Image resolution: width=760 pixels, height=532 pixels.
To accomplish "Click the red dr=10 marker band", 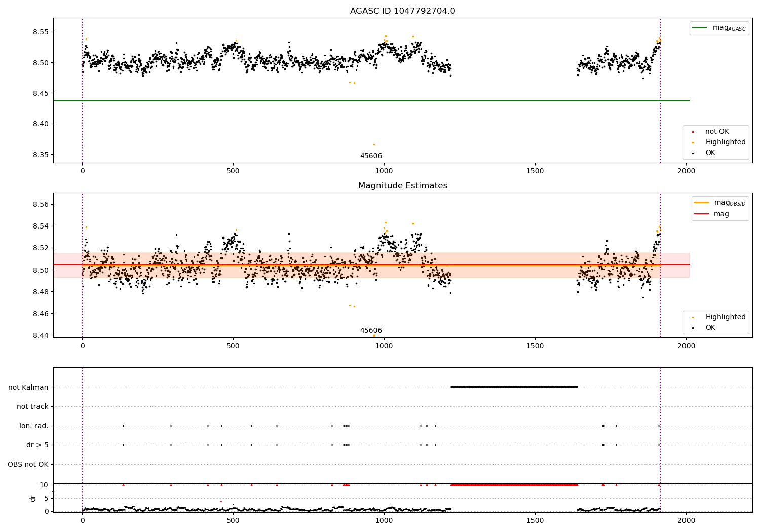I will pyautogui.click(x=514, y=485).
